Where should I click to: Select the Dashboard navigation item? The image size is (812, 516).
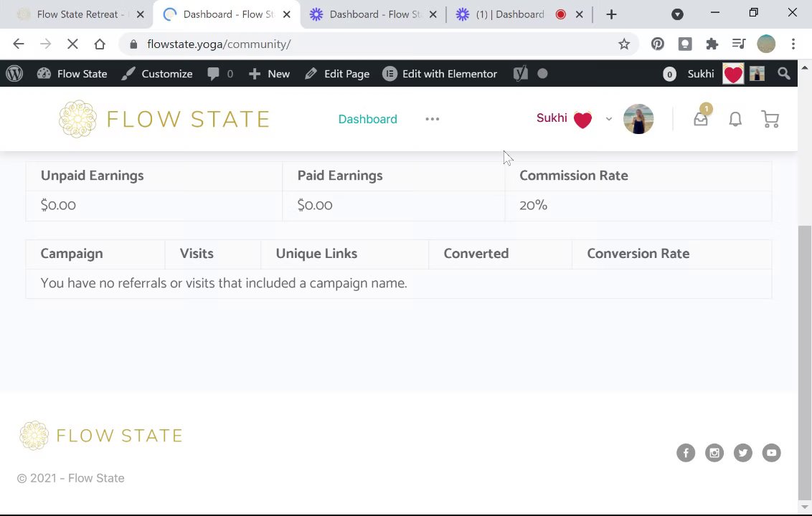point(367,119)
